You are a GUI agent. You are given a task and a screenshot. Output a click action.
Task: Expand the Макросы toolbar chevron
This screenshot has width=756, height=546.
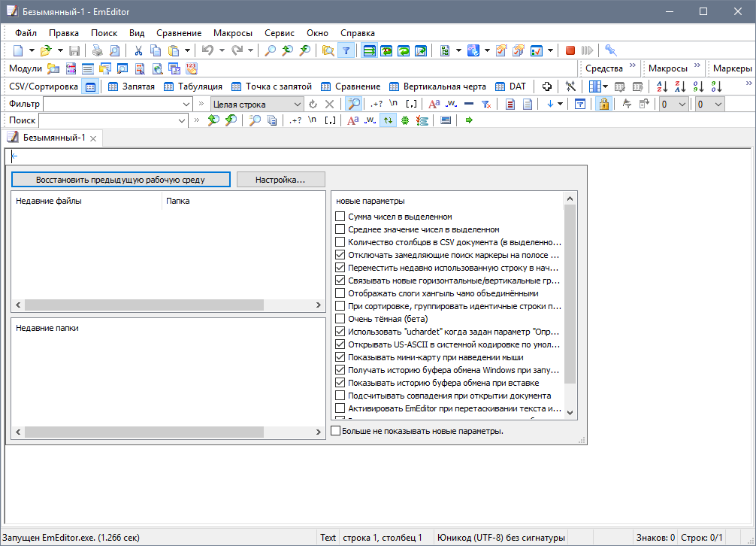pyautogui.click(x=697, y=65)
